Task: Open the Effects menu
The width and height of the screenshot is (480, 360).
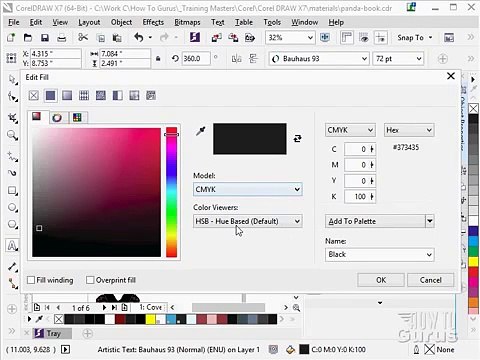Action: [153, 22]
